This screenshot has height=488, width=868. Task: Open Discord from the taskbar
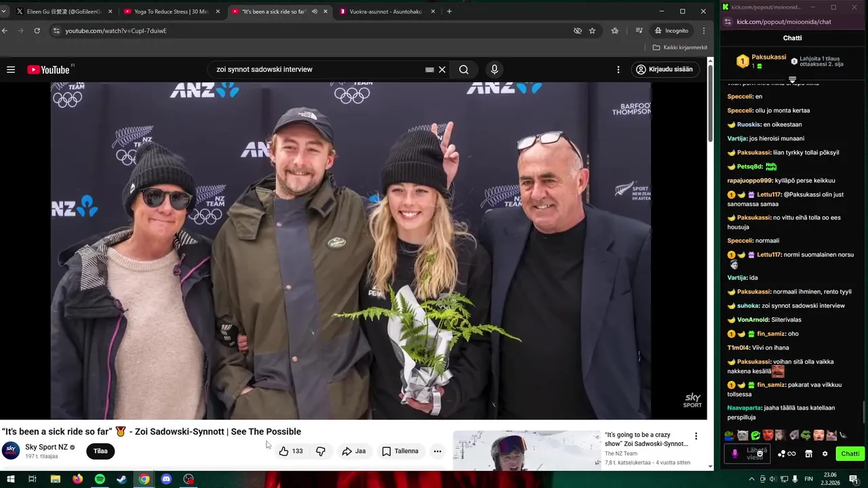pyautogui.click(x=166, y=479)
